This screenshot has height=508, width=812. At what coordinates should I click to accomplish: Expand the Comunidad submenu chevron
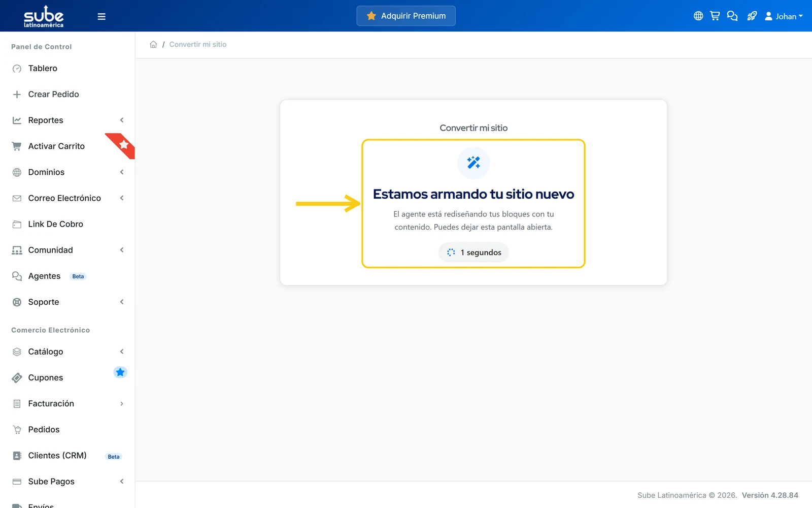(x=122, y=249)
